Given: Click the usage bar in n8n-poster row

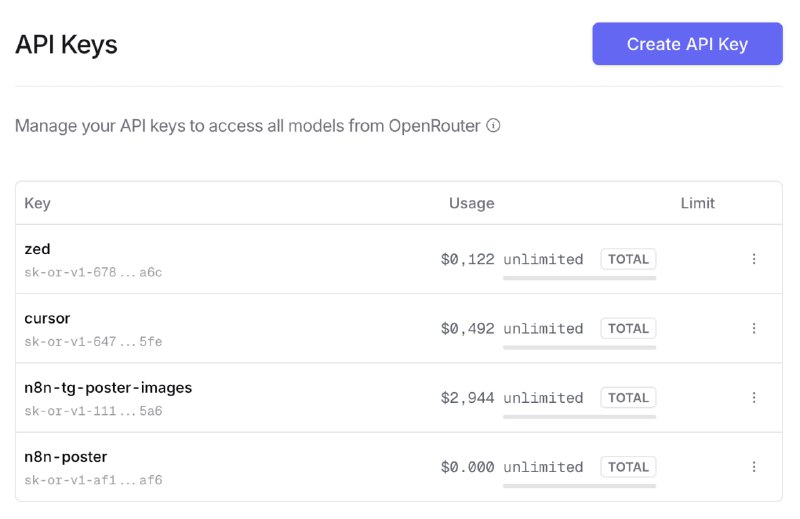Looking at the screenshot, I should [579, 486].
